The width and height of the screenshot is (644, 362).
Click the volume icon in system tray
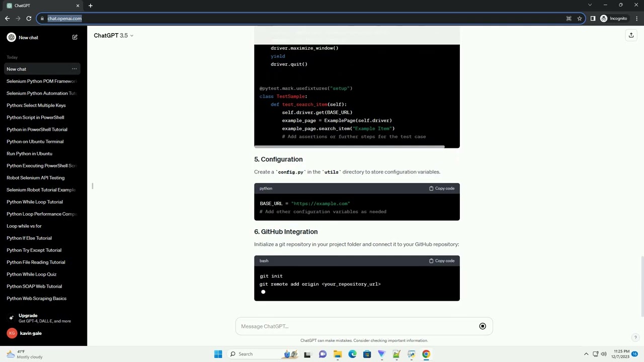605,354
